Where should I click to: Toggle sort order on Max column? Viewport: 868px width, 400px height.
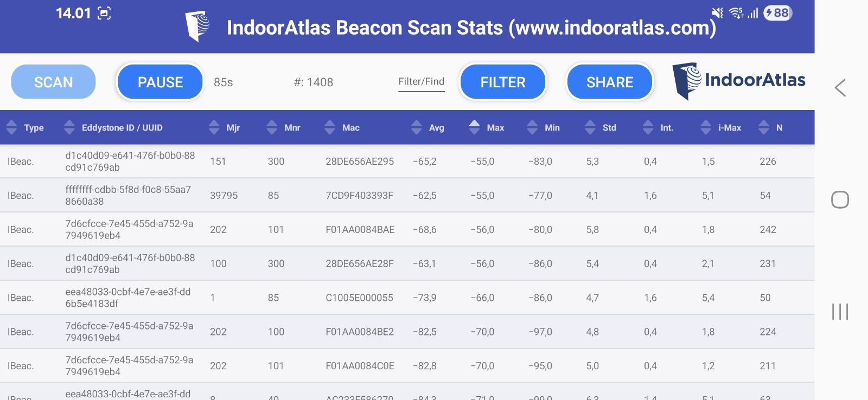(x=487, y=127)
